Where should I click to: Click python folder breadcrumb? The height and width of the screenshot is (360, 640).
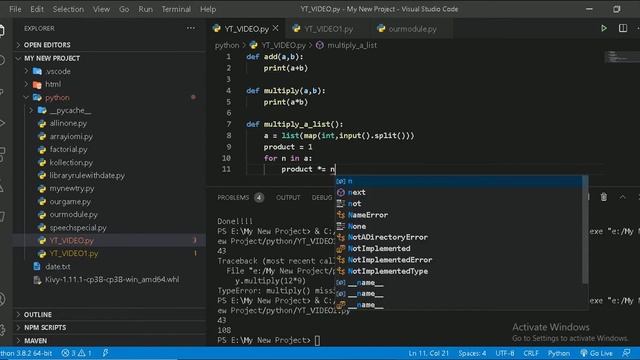[227, 45]
